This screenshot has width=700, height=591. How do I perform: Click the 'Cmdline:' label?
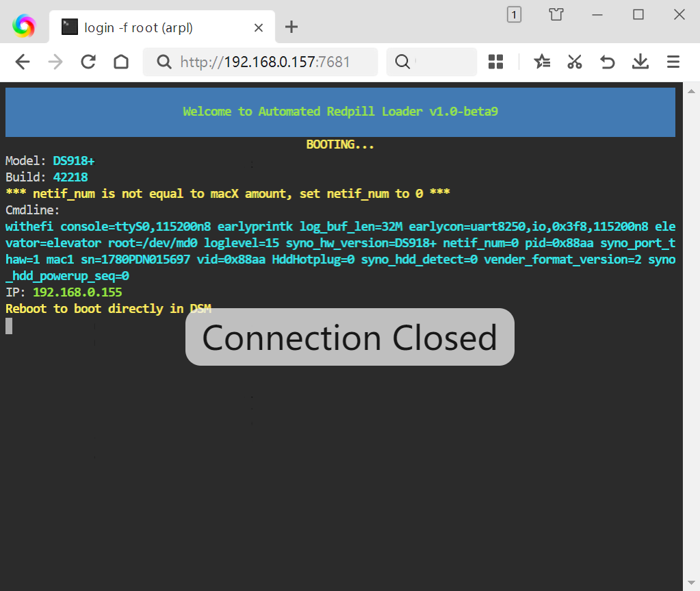coord(33,210)
